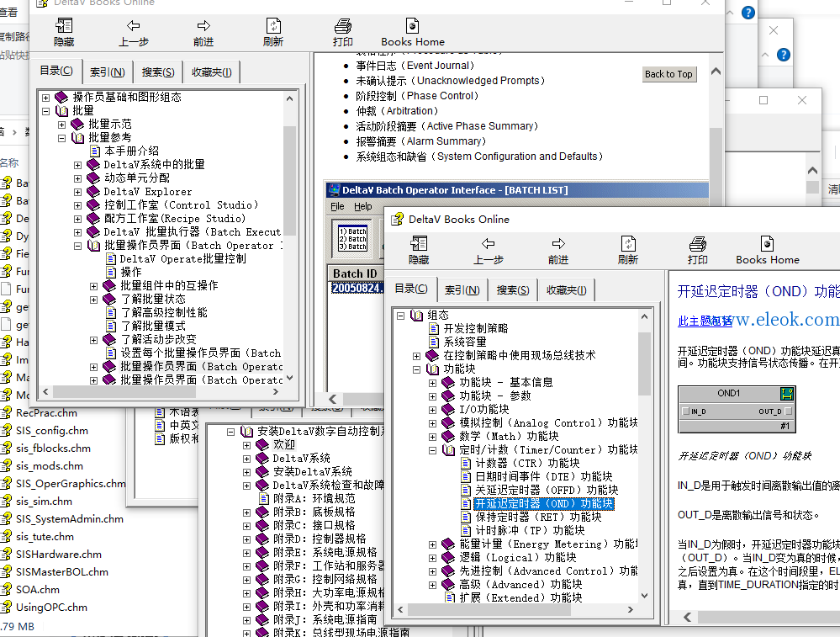Click 打印 print icon in back window toolbar

tap(343, 26)
